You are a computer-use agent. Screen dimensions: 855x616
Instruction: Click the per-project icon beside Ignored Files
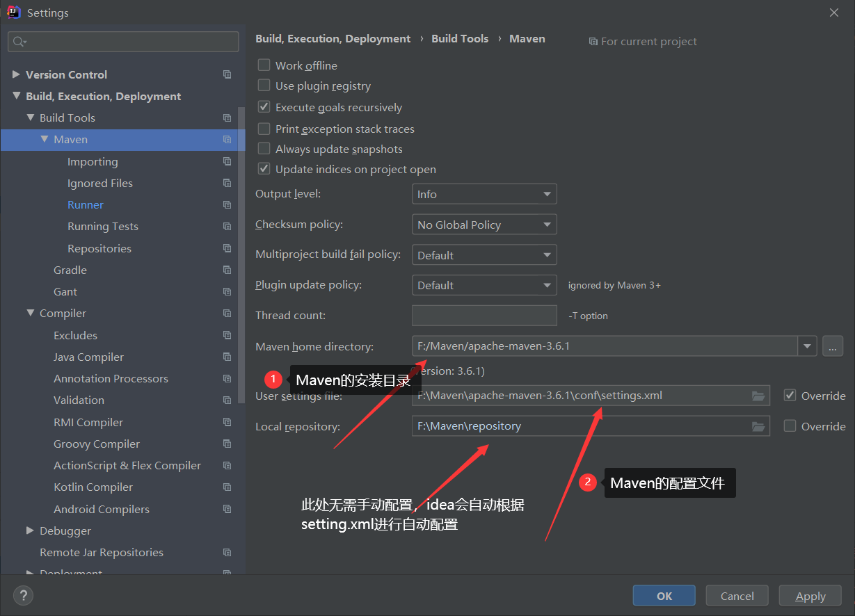click(x=227, y=183)
